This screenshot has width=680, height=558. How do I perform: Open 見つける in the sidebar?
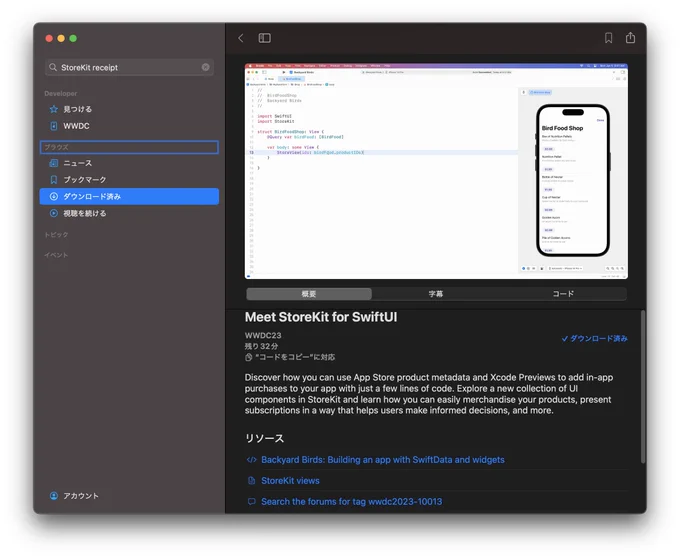[129, 109]
